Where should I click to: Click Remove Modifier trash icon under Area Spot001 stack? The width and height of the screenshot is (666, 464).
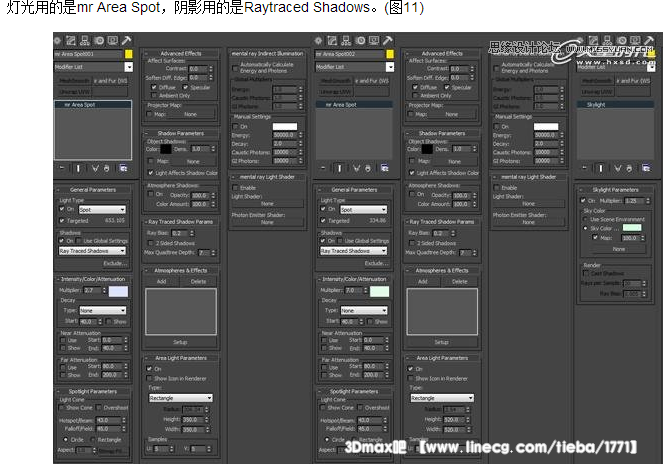click(107, 168)
